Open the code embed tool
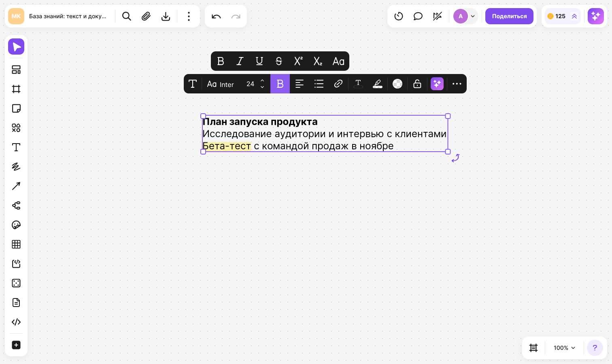Image resolution: width=612 pixels, height=364 pixels. click(16, 322)
